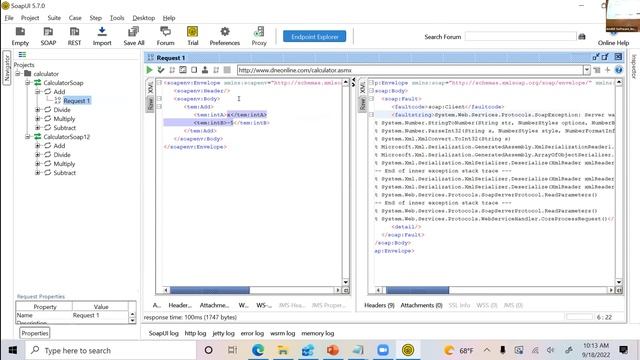Open the Suite menu

point(54,18)
